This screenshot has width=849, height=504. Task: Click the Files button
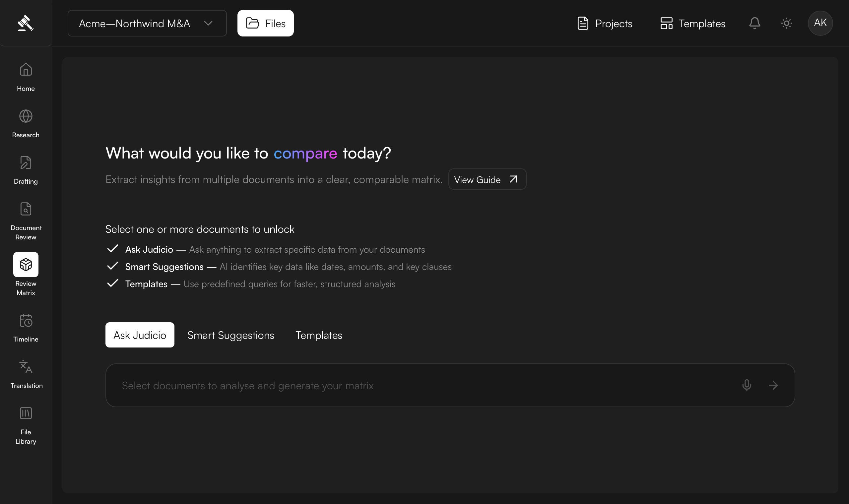click(265, 23)
